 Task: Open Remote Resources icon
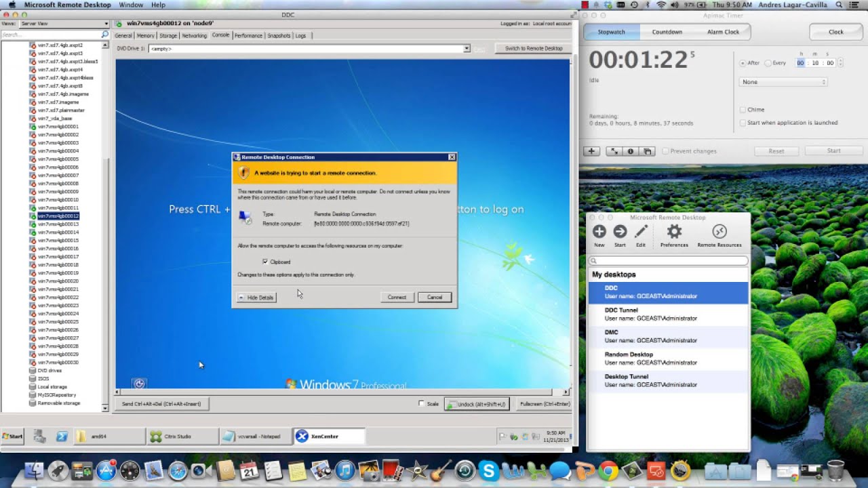pyautogui.click(x=719, y=232)
